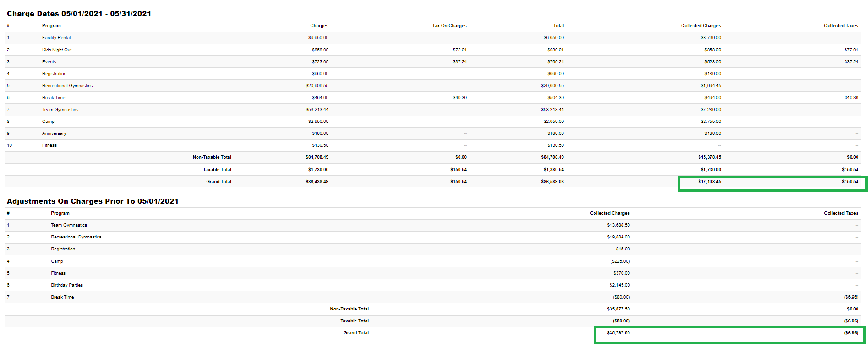Click Events collected charges $528.00

click(x=713, y=62)
